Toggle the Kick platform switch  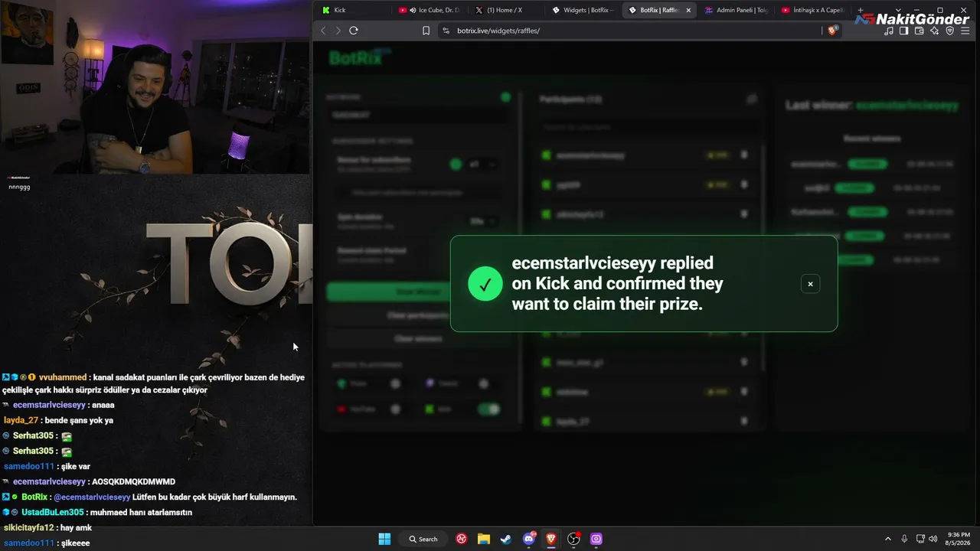[x=488, y=409]
